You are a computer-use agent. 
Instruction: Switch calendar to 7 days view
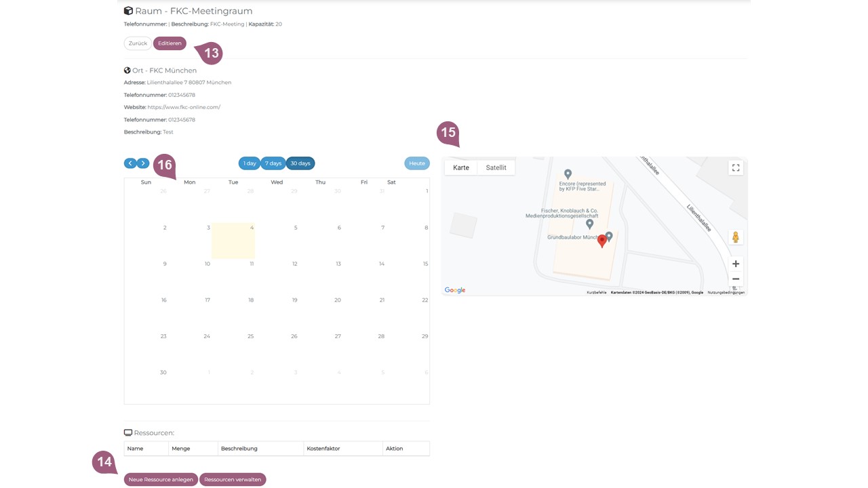coord(273,163)
